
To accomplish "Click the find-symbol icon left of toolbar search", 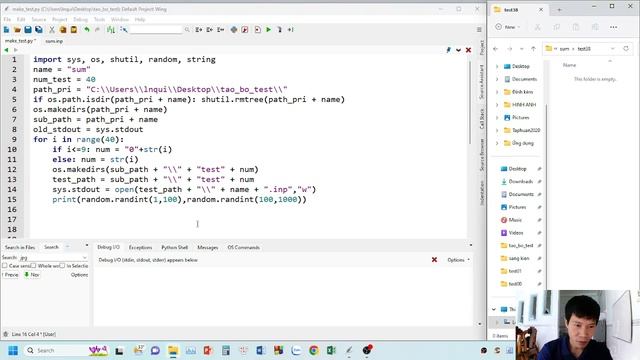I will coord(124,29).
